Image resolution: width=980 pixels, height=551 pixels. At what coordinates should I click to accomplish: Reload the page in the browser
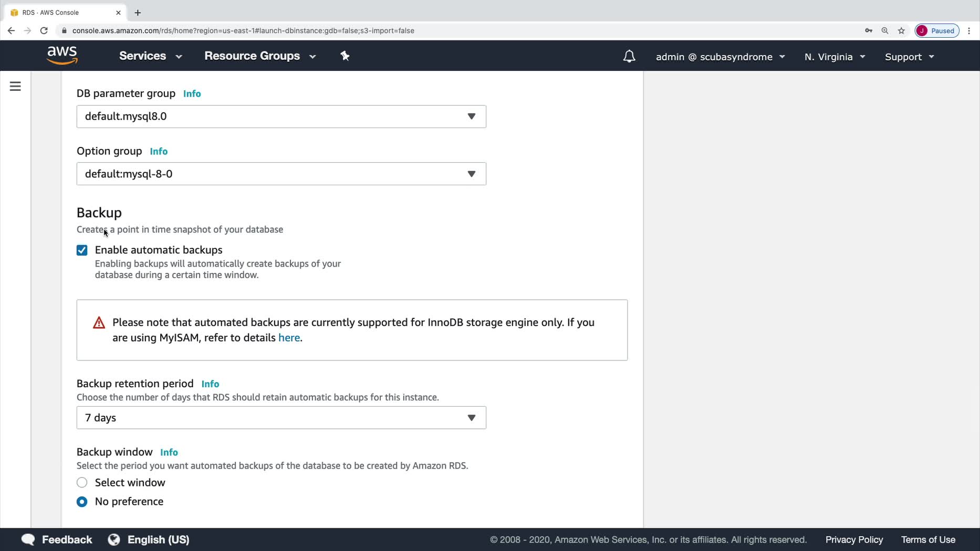click(44, 30)
